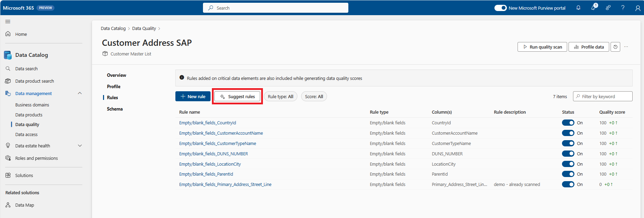
Task: Disable the Empty/blank_fields_CountryId rule toggle
Action: point(568,123)
